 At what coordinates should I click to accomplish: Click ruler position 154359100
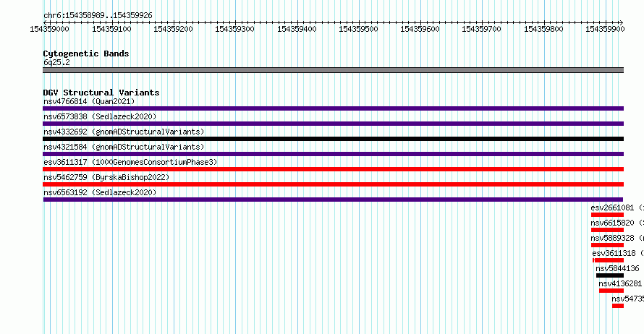111,29
